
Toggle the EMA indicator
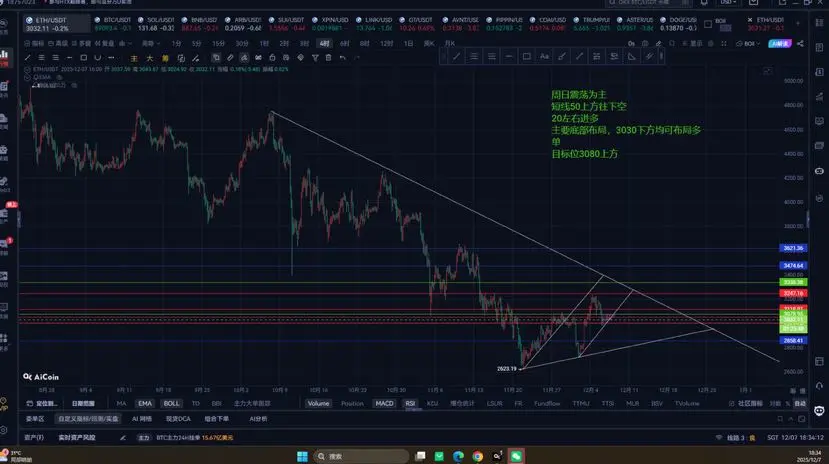[x=145, y=403]
